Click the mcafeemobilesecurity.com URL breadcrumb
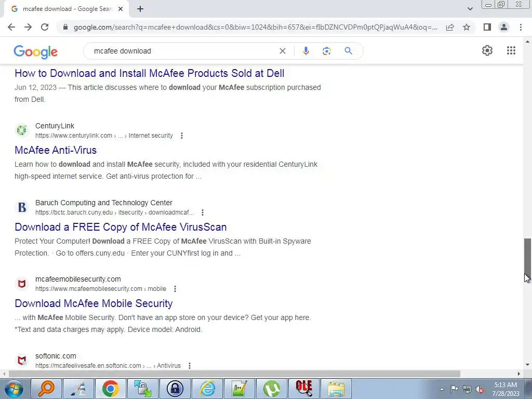 click(x=101, y=289)
